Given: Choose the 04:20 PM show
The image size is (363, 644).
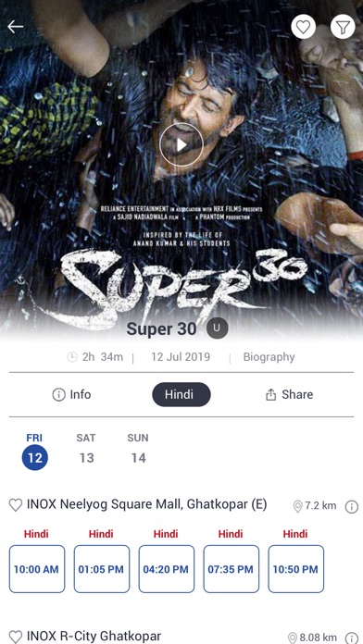Looking at the screenshot, I should click(x=167, y=569).
